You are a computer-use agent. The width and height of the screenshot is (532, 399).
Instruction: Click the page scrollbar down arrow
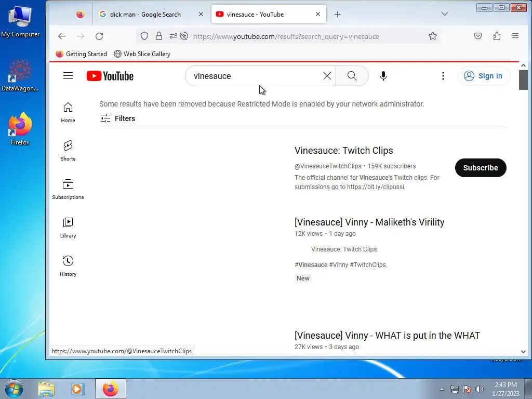coord(523,352)
